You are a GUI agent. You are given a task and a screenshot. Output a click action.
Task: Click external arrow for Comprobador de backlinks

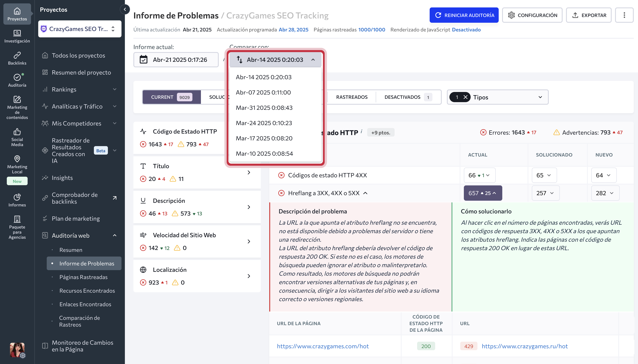coord(114,198)
